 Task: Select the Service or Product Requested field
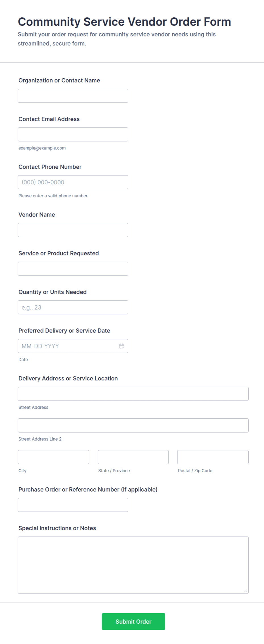(73, 269)
